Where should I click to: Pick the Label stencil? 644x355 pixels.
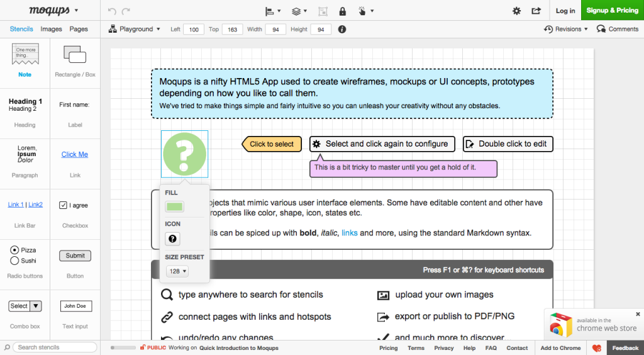[75, 114]
